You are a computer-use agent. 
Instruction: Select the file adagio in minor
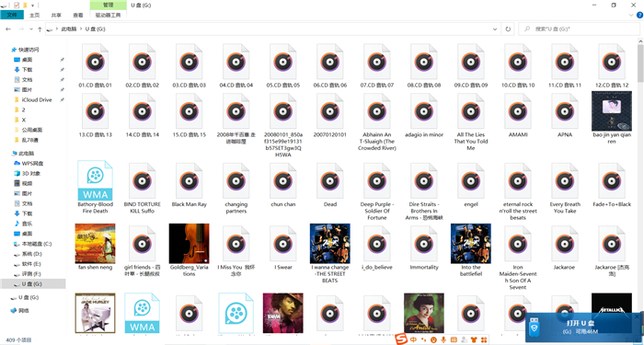(x=424, y=115)
